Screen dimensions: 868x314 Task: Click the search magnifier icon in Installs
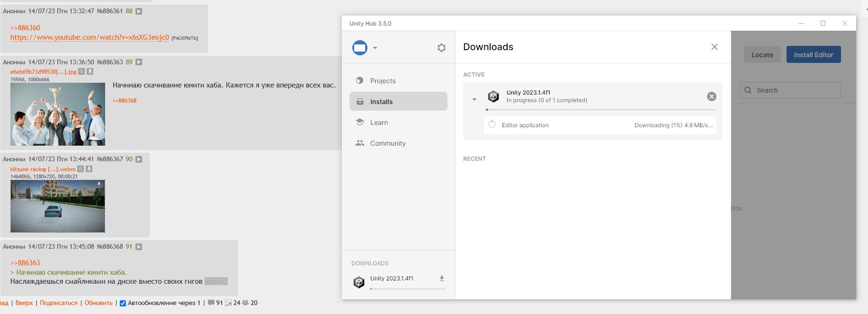(x=748, y=90)
